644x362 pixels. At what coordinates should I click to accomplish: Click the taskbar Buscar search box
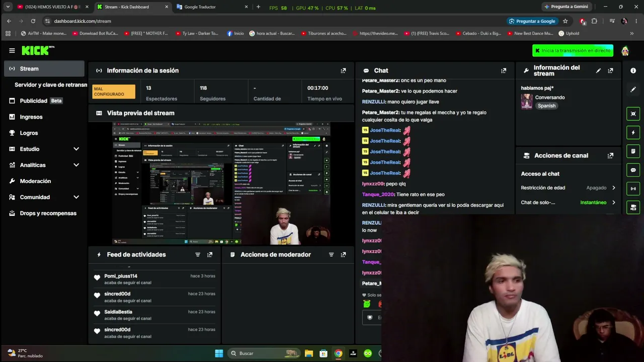(x=264, y=353)
